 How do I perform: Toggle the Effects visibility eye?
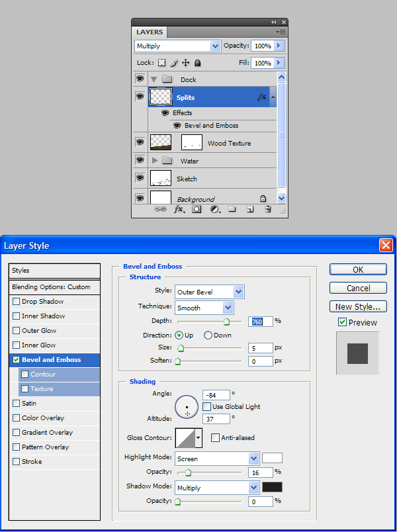(x=165, y=112)
